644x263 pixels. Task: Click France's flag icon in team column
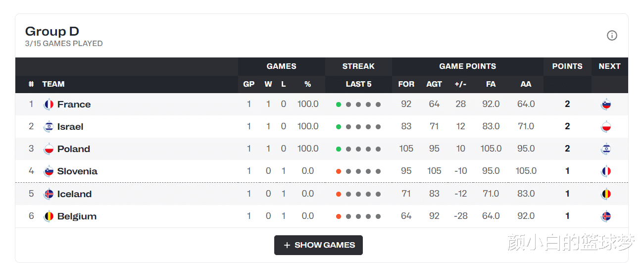tap(49, 105)
